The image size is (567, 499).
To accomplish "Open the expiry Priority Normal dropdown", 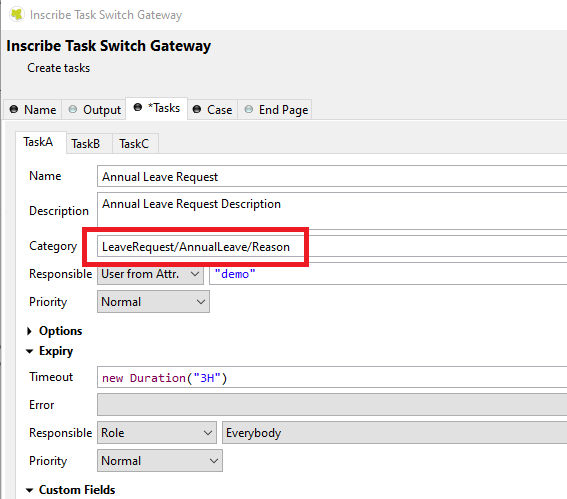I will pyautogui.click(x=160, y=461).
